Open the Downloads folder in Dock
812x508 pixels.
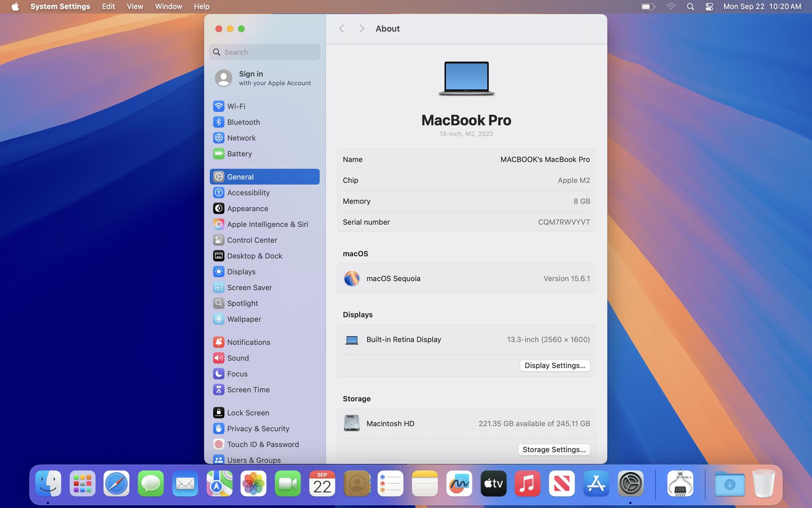tap(730, 484)
